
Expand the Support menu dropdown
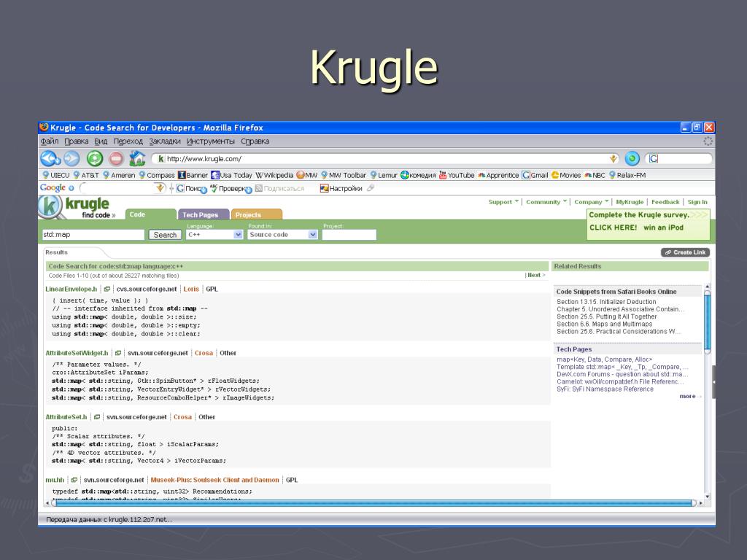pyautogui.click(x=503, y=202)
